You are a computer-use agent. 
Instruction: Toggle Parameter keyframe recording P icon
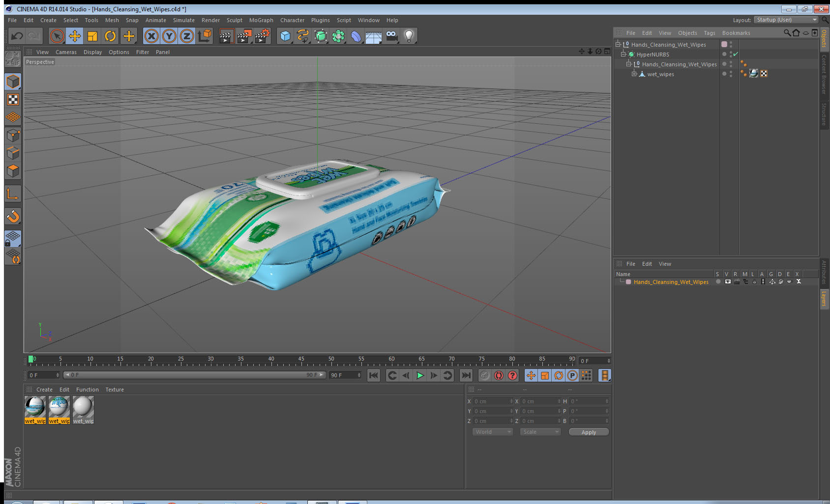tap(572, 375)
